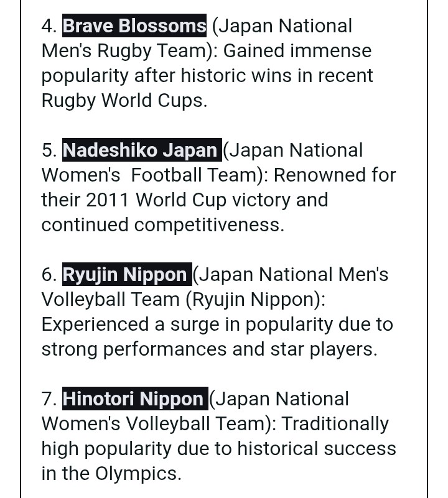Click list number 6

pos(49,274)
